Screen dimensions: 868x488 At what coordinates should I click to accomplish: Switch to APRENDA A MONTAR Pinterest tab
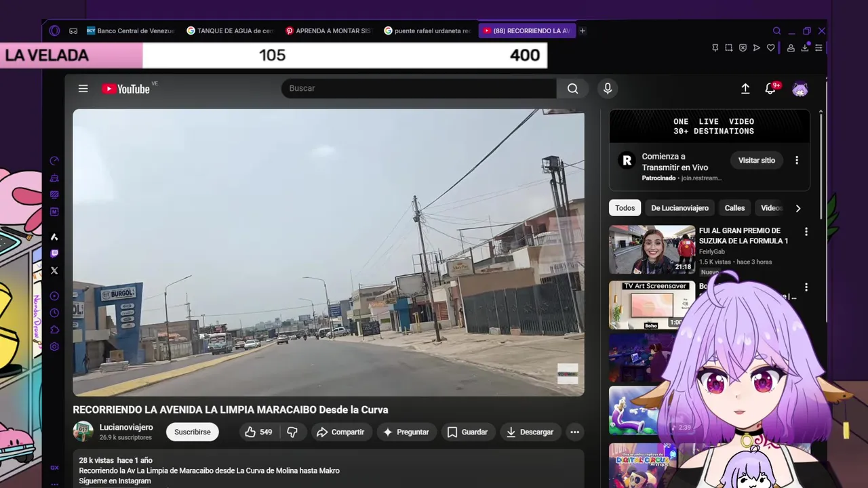[x=329, y=30]
